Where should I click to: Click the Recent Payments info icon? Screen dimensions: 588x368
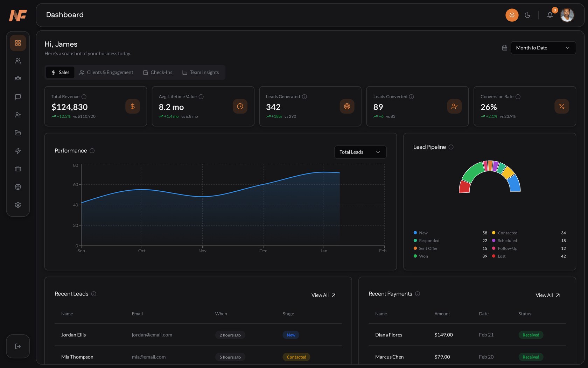click(x=418, y=294)
